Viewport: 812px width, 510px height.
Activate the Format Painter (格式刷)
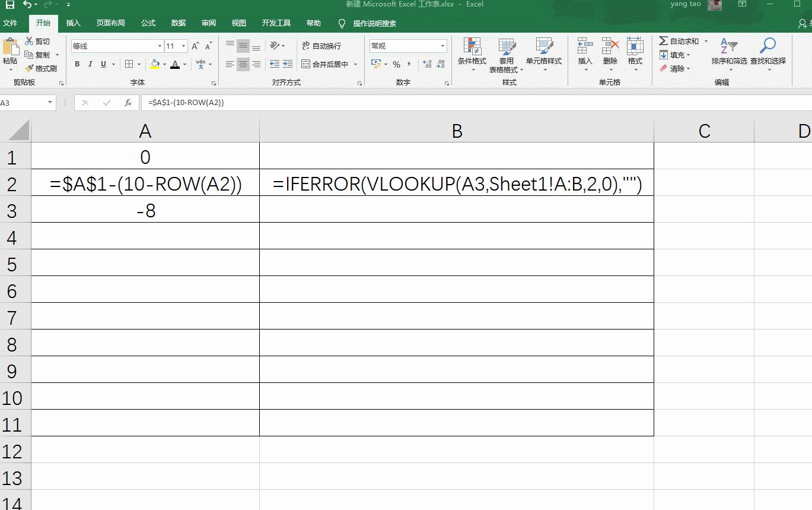41,68
